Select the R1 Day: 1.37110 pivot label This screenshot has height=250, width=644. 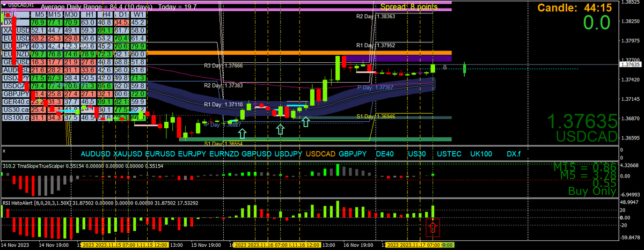pos(223,105)
